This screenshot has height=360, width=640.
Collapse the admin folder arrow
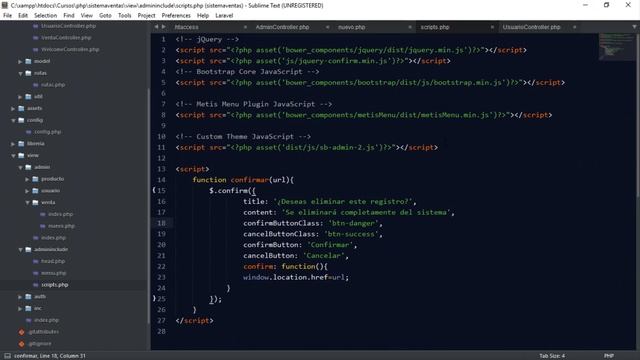tap(20, 167)
